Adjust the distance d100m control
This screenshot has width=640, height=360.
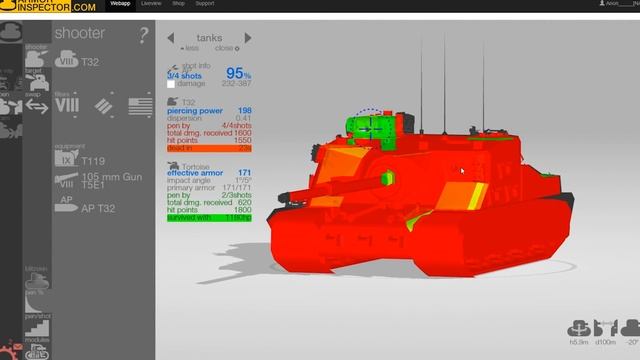[x=605, y=332]
